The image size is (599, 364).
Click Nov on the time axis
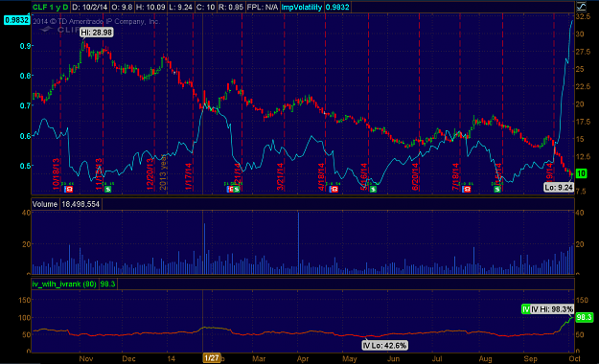[x=86, y=358]
